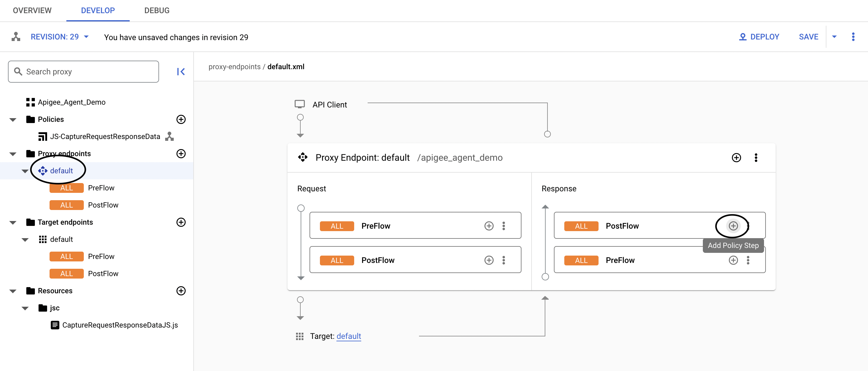This screenshot has width=868, height=371.
Task: Open the Revision 29 dropdown
Action: click(x=60, y=37)
